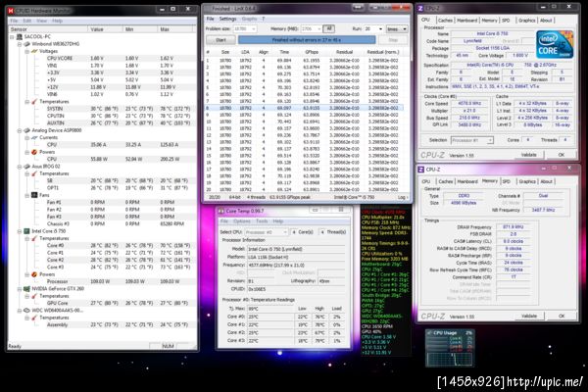Click the Currents icon under Analog Device
588x392 pixels.
point(34,137)
